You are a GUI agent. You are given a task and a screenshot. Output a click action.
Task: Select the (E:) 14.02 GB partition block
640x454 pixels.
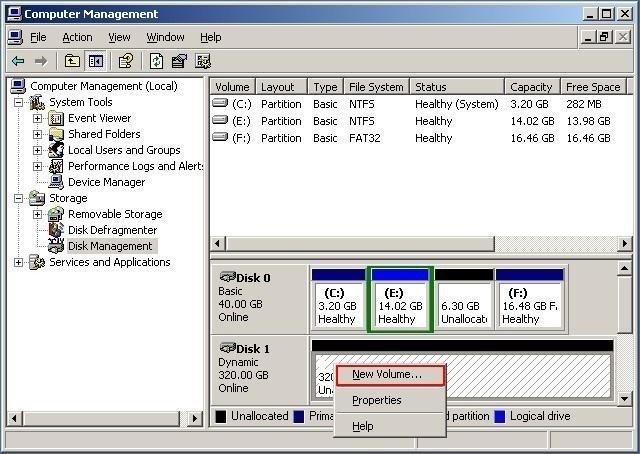click(400, 299)
